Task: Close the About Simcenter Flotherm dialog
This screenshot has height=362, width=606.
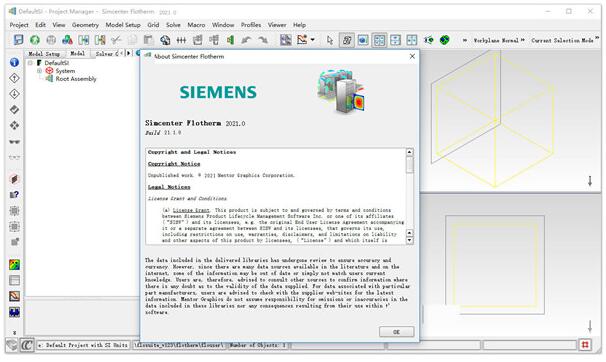Action: click(x=412, y=56)
